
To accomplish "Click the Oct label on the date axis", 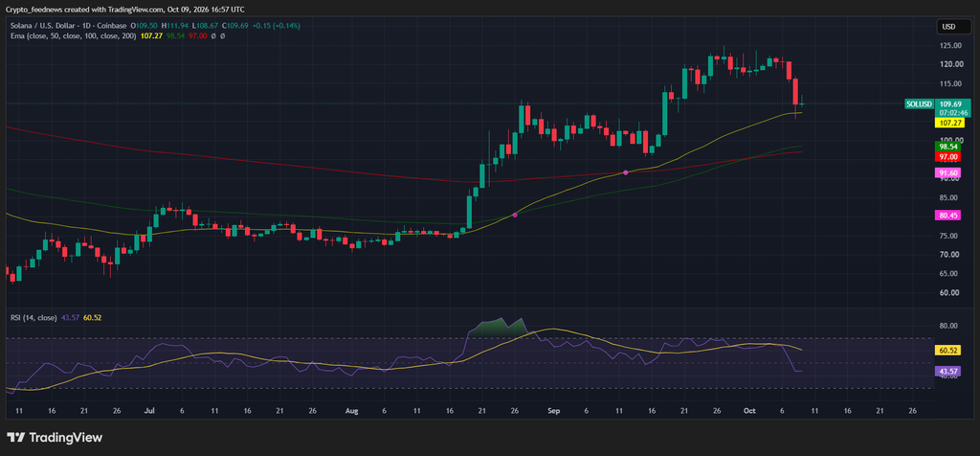I will pyautogui.click(x=749, y=411).
